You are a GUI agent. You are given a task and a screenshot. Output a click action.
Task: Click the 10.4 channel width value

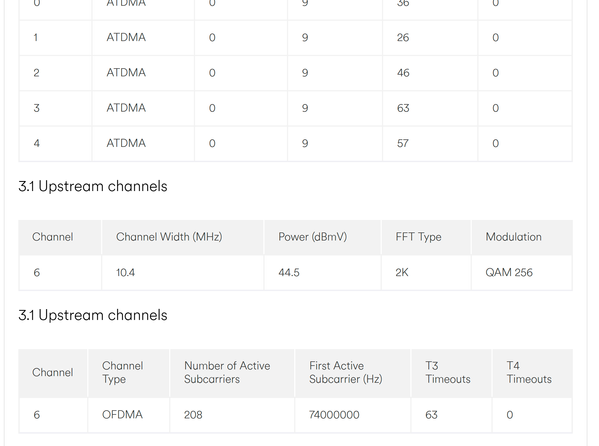[x=125, y=272]
